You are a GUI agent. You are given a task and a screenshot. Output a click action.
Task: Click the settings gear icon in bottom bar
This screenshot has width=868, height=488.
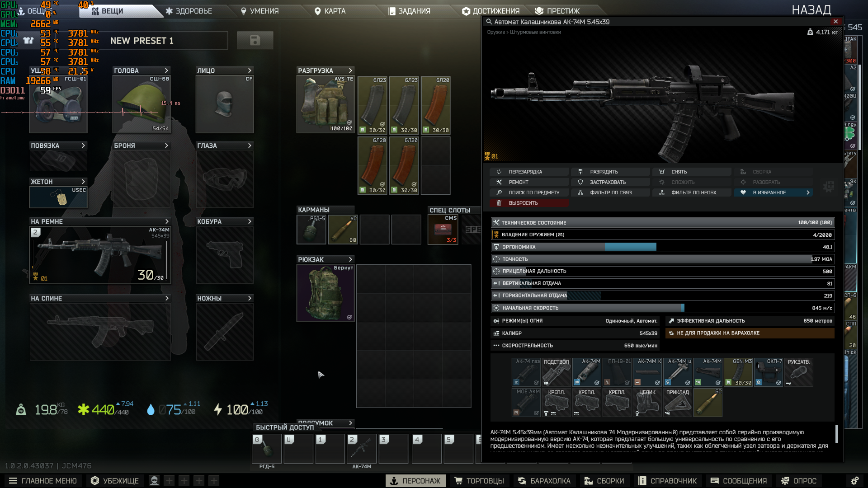[854, 481]
